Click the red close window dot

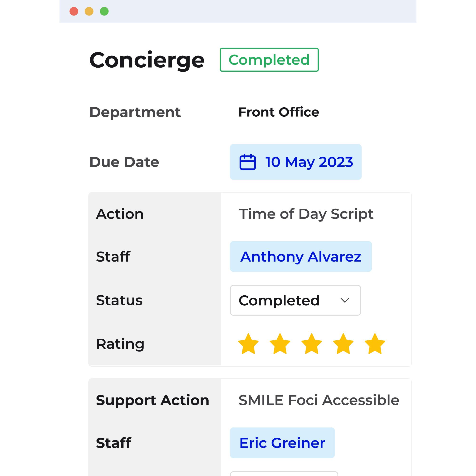pos(74,11)
